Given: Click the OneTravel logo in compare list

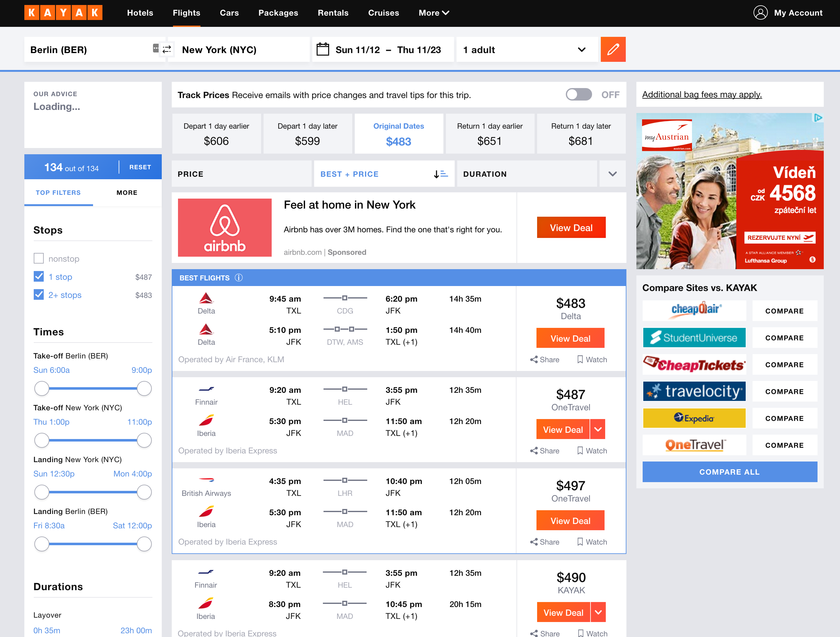Looking at the screenshot, I should pyautogui.click(x=694, y=445).
